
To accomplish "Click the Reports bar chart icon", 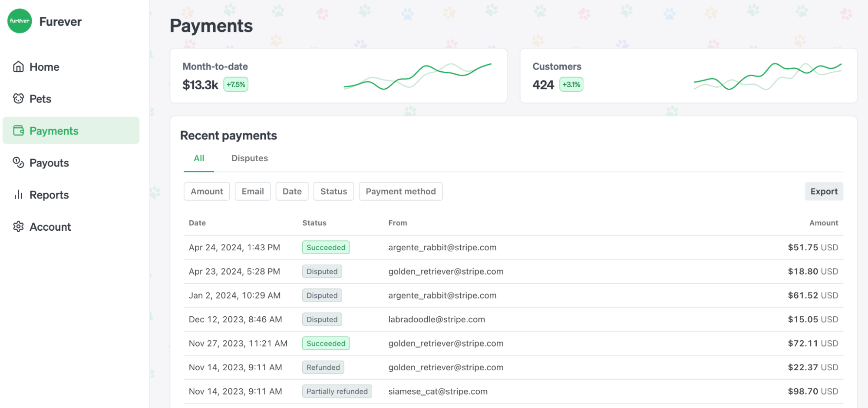I will point(18,195).
